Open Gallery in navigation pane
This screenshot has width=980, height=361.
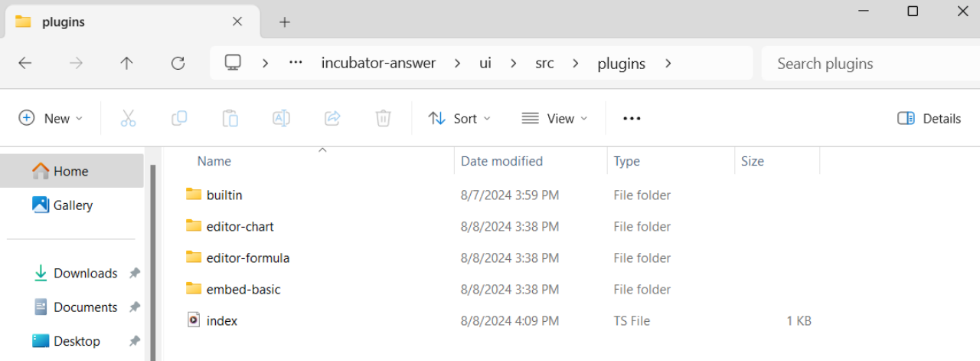pyautogui.click(x=71, y=205)
